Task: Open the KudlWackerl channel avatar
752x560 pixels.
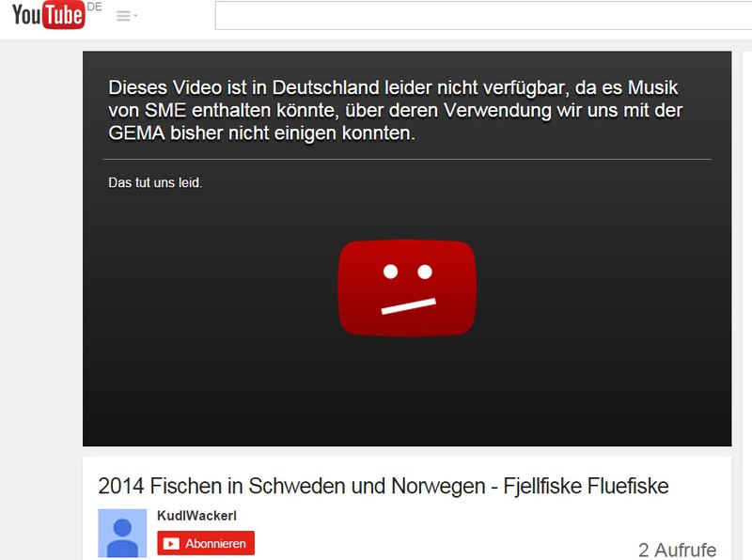Action: click(122, 533)
